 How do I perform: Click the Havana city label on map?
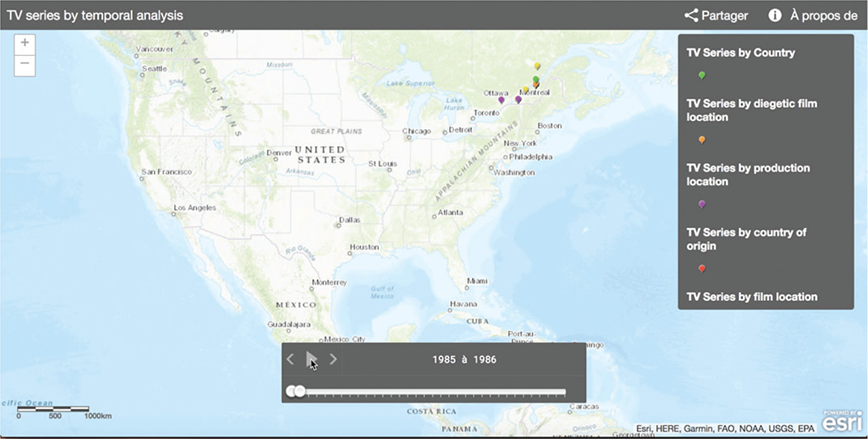[x=463, y=304]
